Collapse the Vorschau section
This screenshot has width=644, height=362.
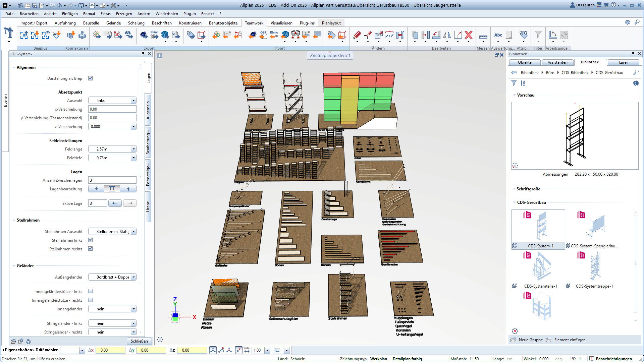pos(514,95)
